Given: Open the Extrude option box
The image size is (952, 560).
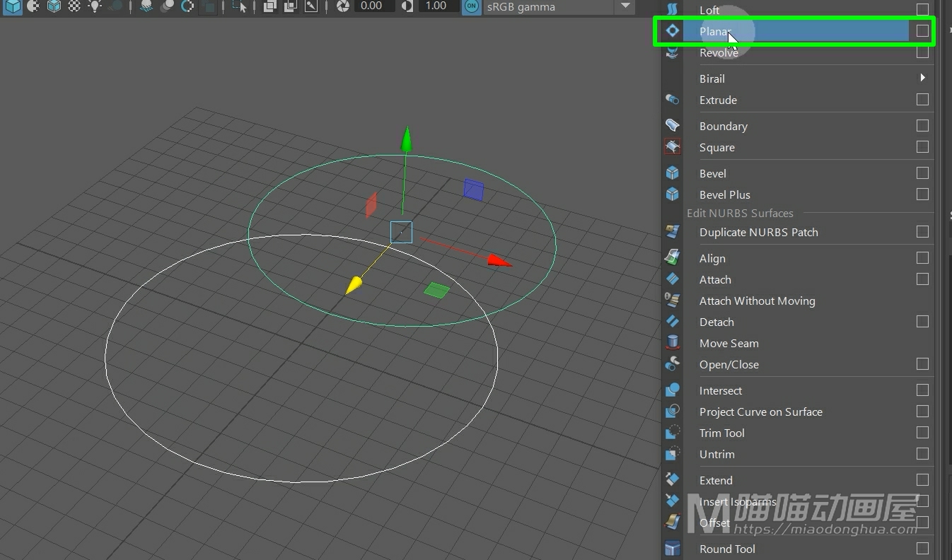Looking at the screenshot, I should point(922,100).
